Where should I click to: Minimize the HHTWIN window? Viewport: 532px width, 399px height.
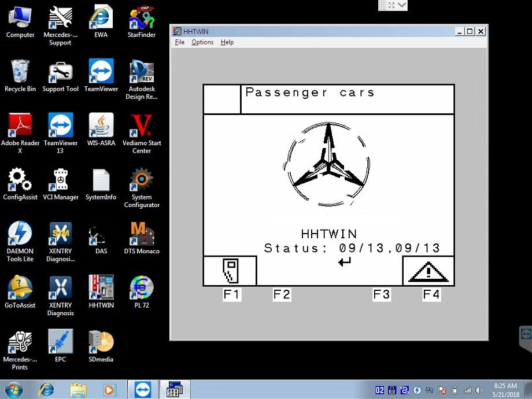click(460, 32)
